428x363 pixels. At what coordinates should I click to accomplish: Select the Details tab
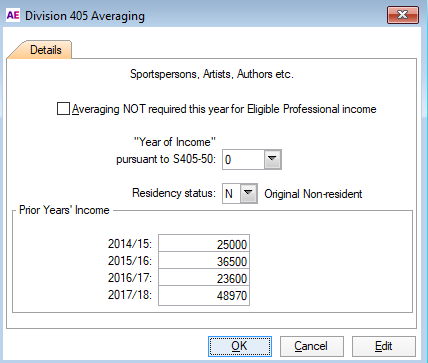point(46,50)
